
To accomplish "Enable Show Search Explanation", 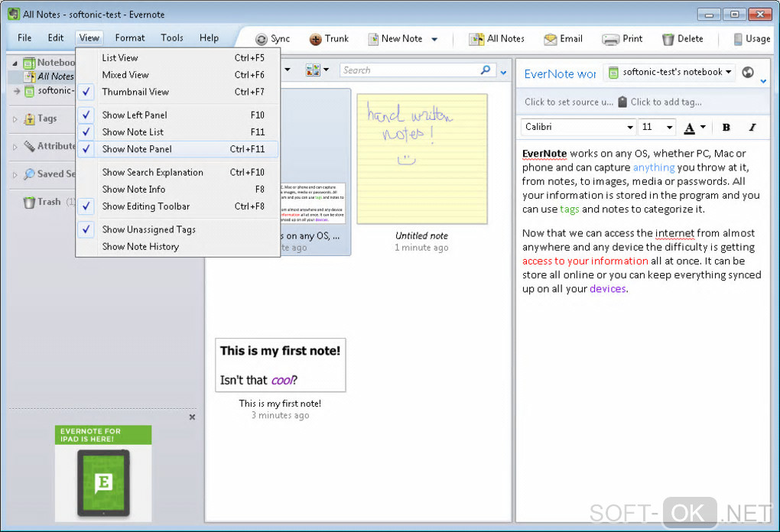I will tap(178, 172).
